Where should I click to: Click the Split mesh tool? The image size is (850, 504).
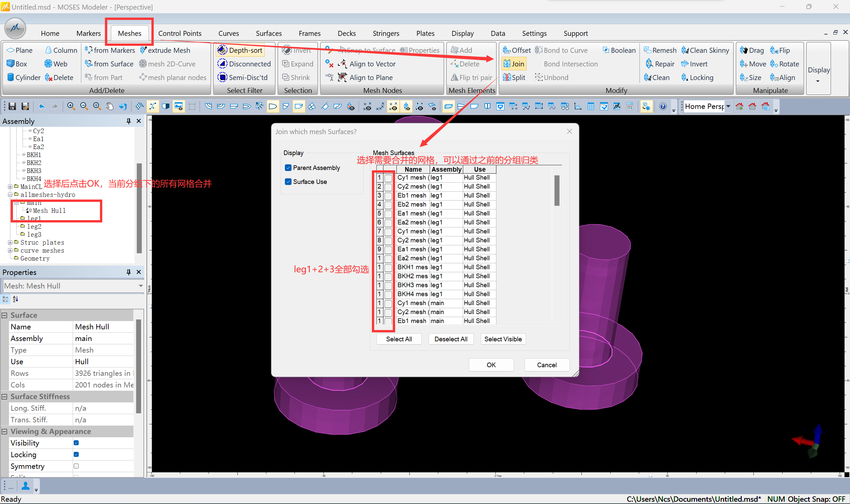[x=514, y=77]
